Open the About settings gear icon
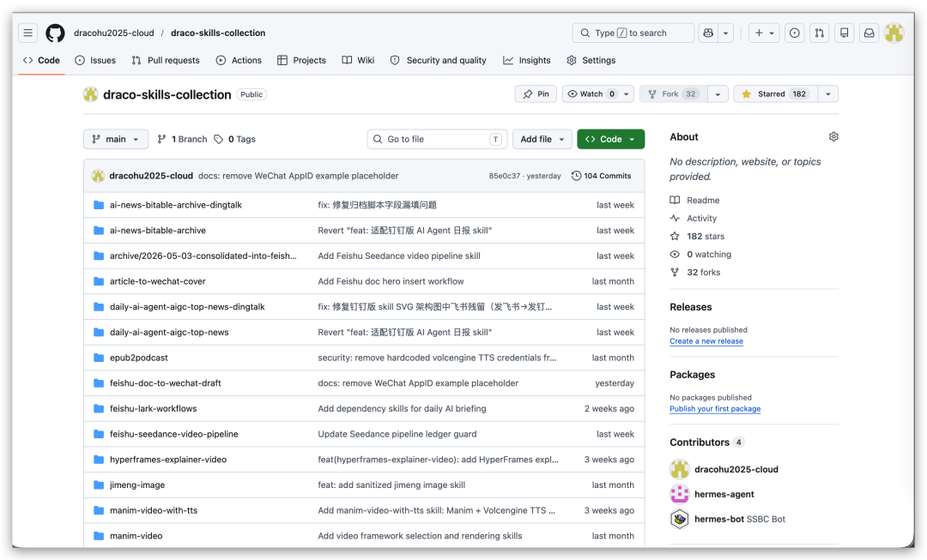927x560 pixels. 833,136
